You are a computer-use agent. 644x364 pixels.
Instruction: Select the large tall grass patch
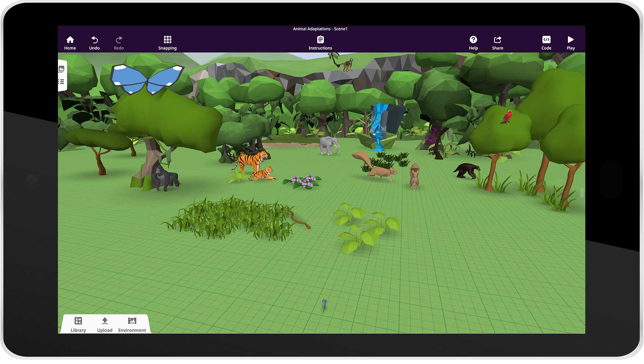tap(229, 219)
